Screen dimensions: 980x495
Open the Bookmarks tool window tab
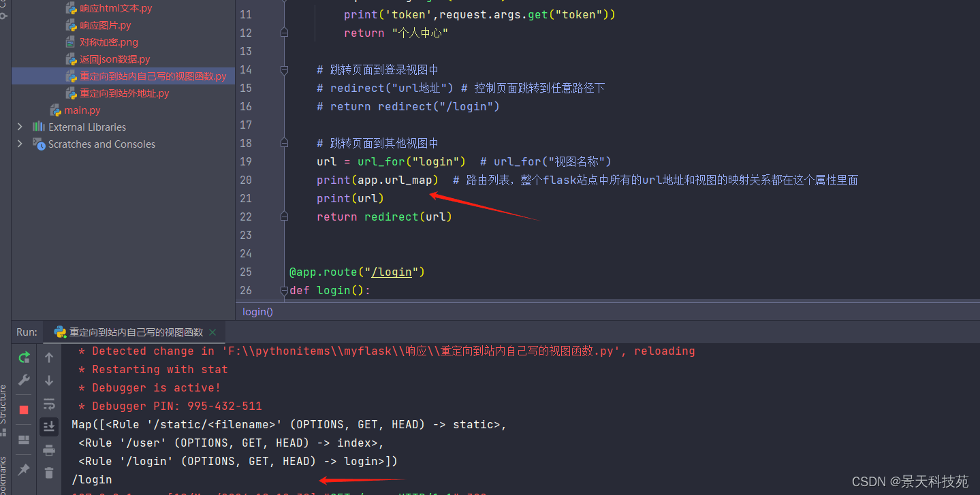click(3, 475)
